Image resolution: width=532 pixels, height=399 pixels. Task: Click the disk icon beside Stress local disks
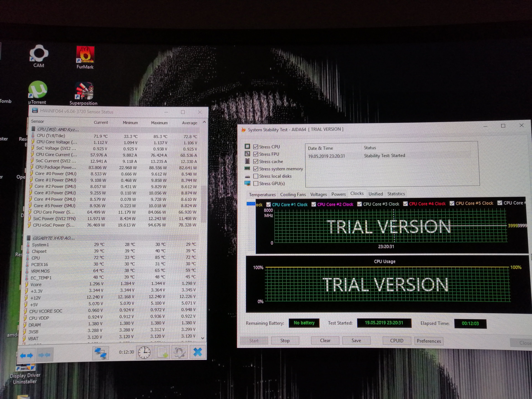247,177
